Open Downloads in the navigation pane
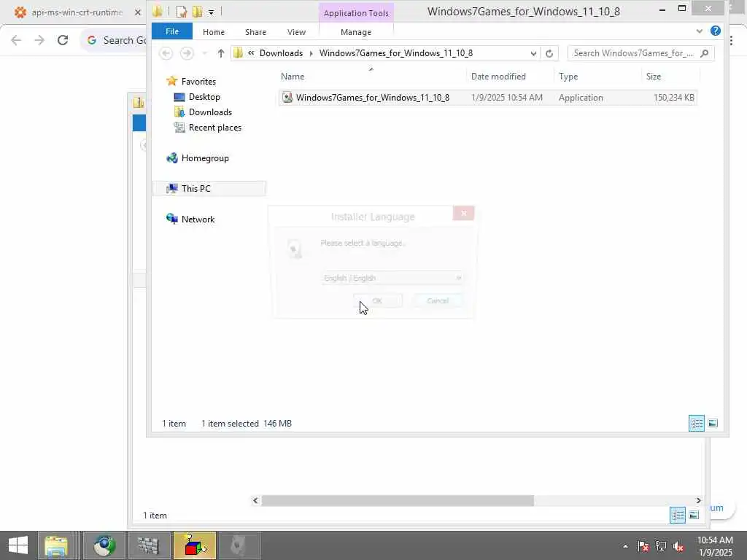 210,112
